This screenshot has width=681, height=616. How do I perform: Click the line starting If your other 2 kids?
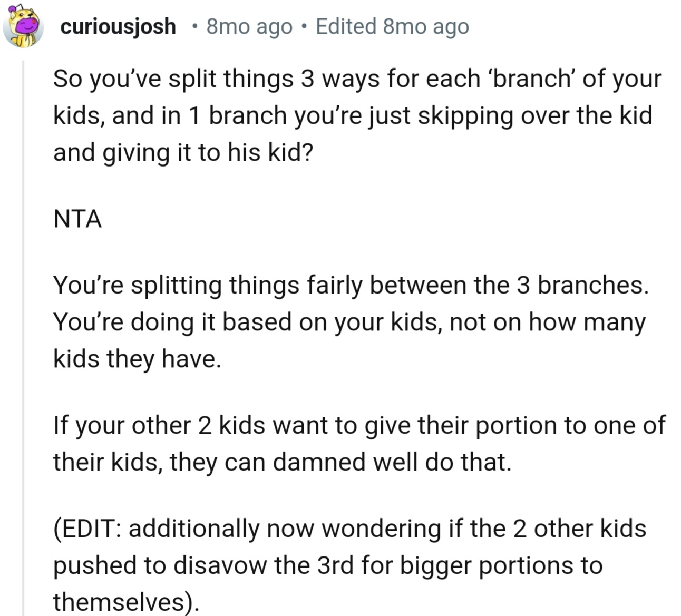coord(358,425)
